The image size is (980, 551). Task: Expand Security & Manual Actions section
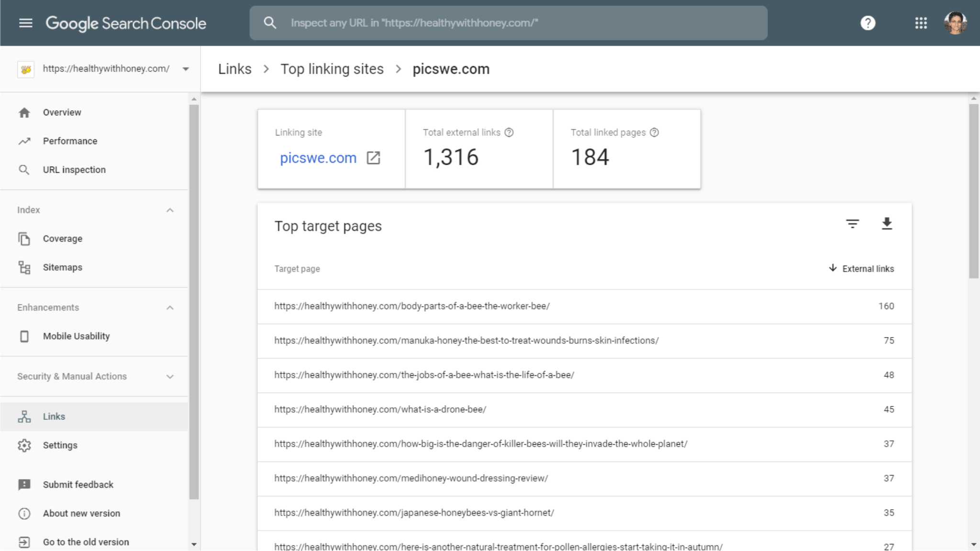coord(170,377)
